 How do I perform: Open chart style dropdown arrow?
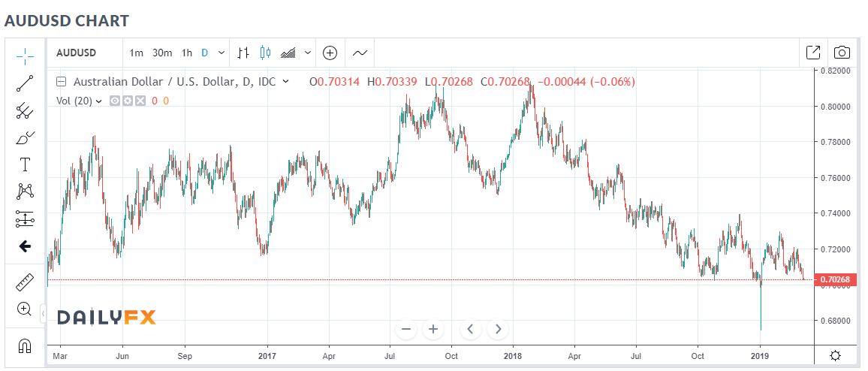coord(307,53)
